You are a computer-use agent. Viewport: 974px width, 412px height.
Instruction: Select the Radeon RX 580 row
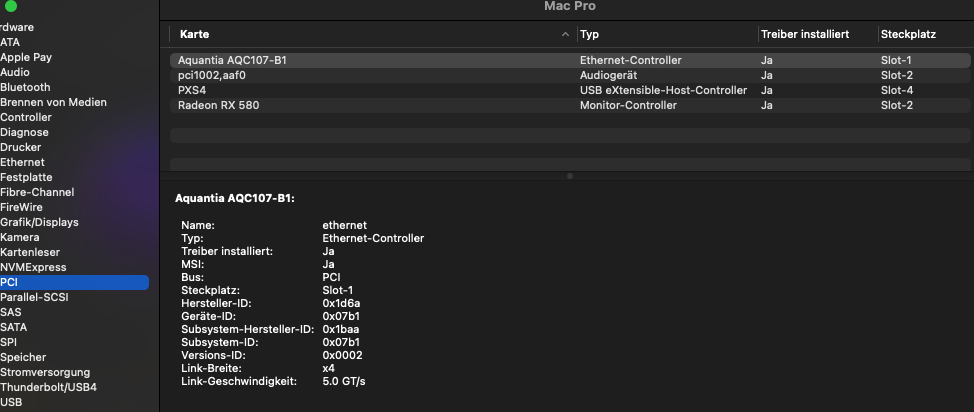coord(570,105)
